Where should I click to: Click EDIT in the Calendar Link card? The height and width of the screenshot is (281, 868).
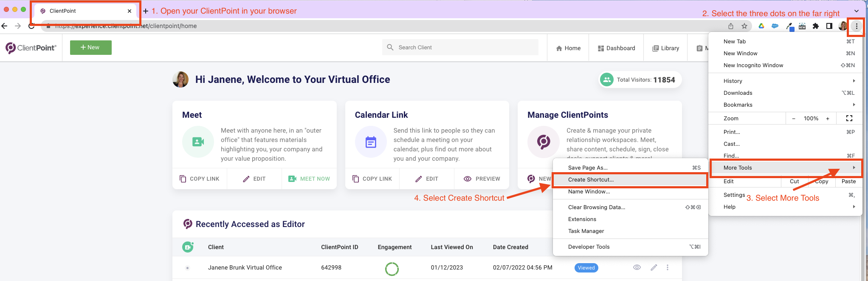[x=427, y=179]
